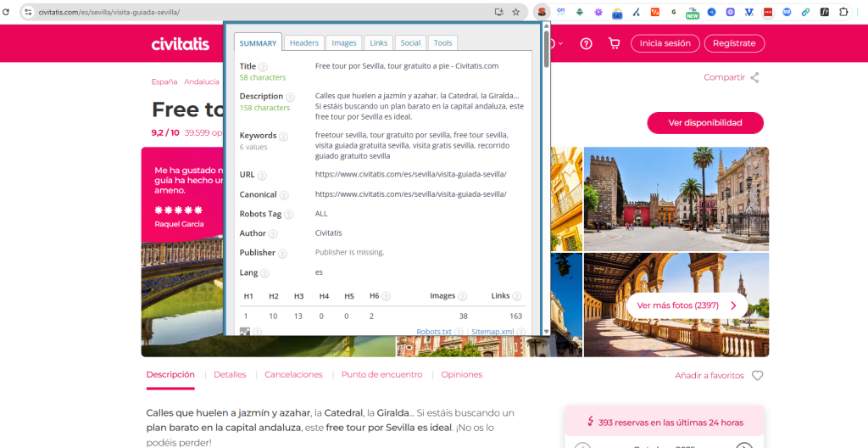The width and height of the screenshot is (868, 448).
Task: Switch to the Headers tab
Action: point(303,42)
